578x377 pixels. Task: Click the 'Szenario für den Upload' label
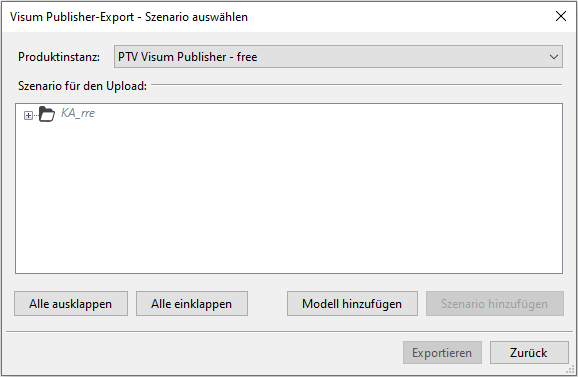point(82,86)
